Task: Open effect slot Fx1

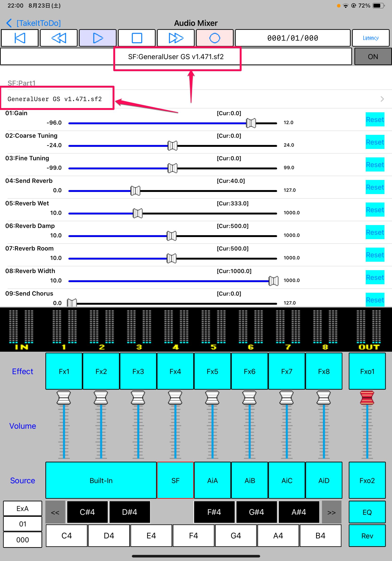Action: pos(64,371)
